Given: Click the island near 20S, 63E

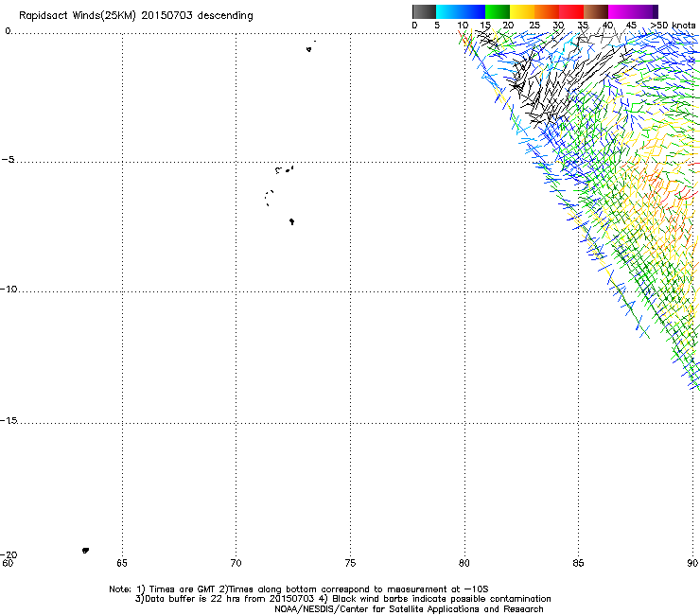Looking at the screenshot, I should coord(85,551).
